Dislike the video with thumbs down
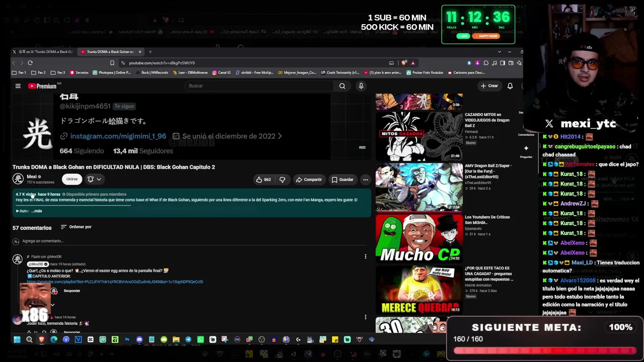644x362 pixels. click(282, 179)
